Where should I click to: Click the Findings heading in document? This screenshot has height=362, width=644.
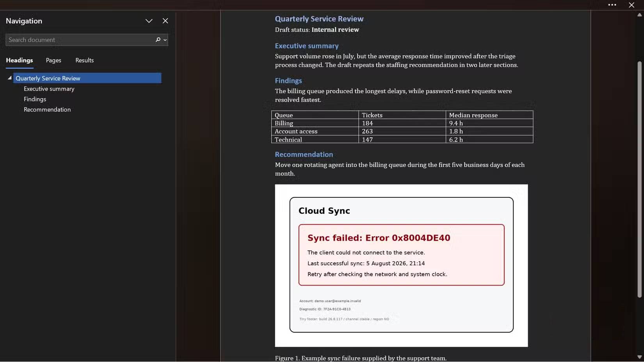pyautogui.click(x=288, y=81)
